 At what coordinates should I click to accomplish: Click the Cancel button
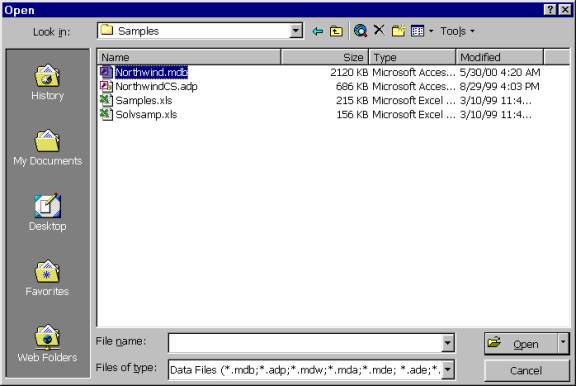526,371
